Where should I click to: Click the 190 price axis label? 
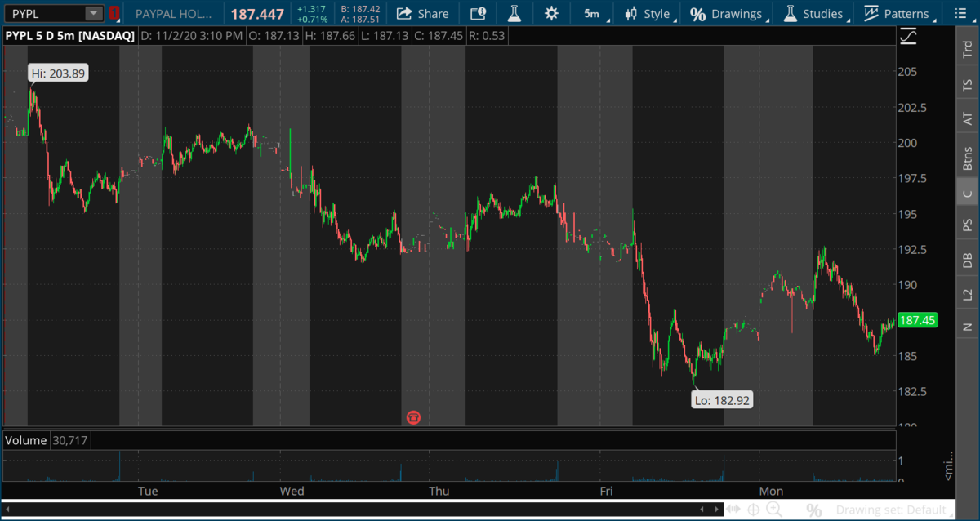pos(908,285)
